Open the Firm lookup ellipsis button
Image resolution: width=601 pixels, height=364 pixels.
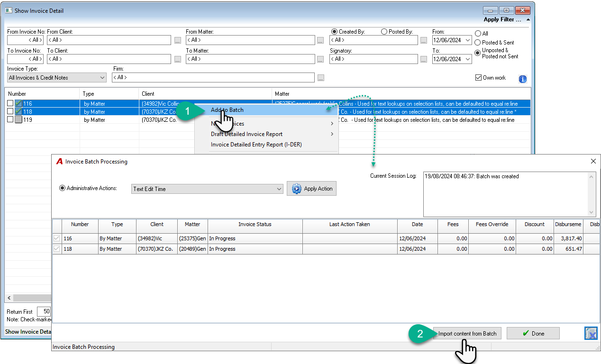[321, 78]
